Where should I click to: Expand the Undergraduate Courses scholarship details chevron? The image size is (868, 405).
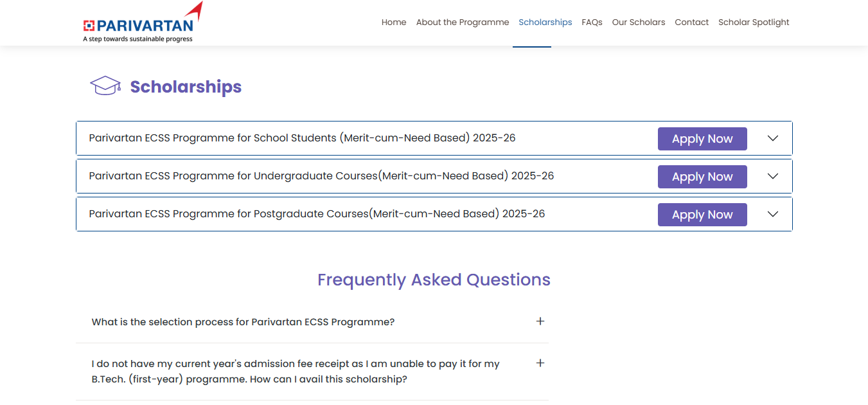point(772,176)
